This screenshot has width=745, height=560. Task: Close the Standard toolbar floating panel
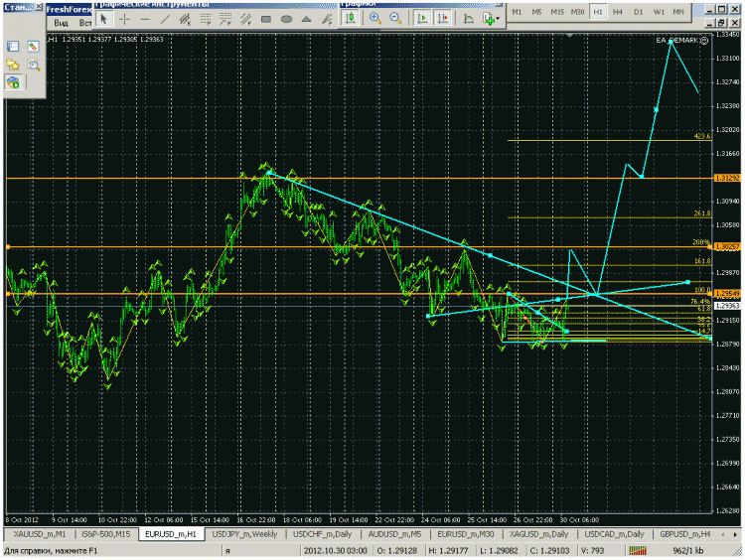(39, 7)
